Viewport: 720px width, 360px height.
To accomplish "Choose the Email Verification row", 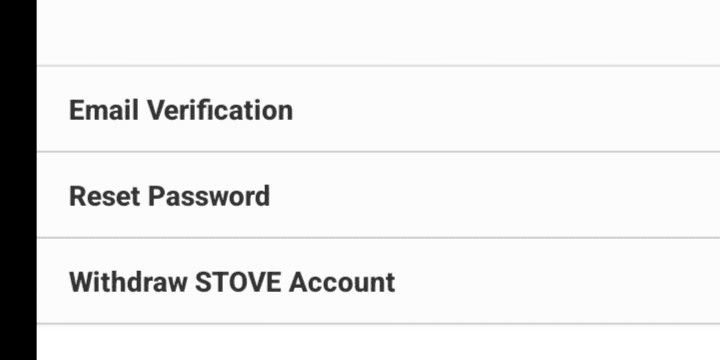I will 378,109.
